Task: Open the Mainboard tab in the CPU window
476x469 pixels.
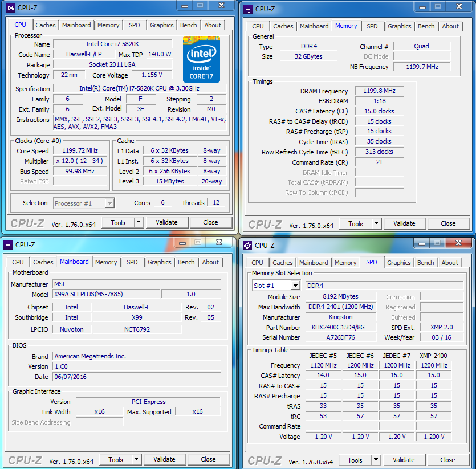Action: [76, 25]
